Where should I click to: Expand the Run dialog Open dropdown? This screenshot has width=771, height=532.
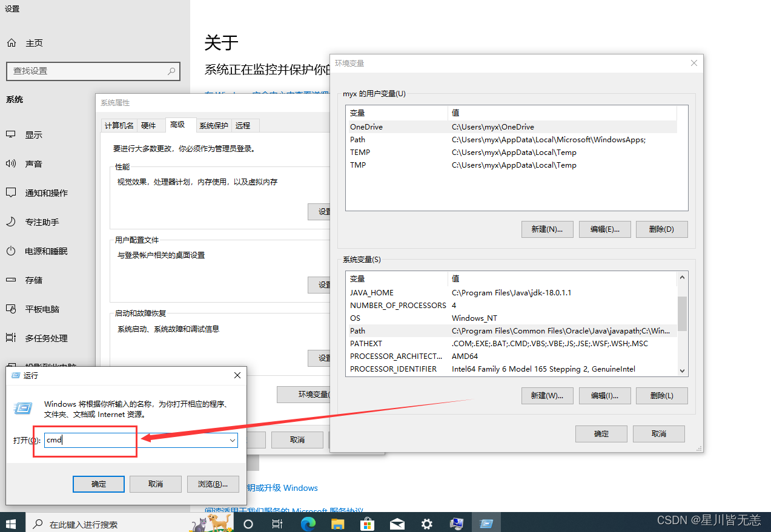pos(232,441)
